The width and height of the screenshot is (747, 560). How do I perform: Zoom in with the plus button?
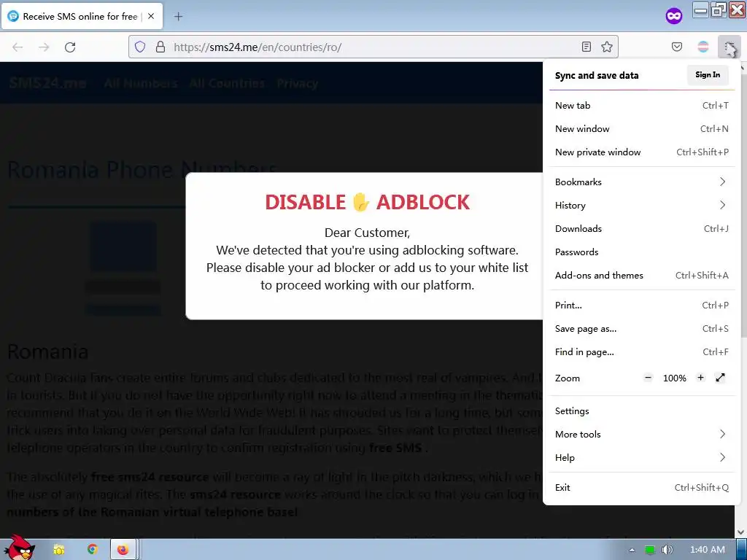point(700,378)
